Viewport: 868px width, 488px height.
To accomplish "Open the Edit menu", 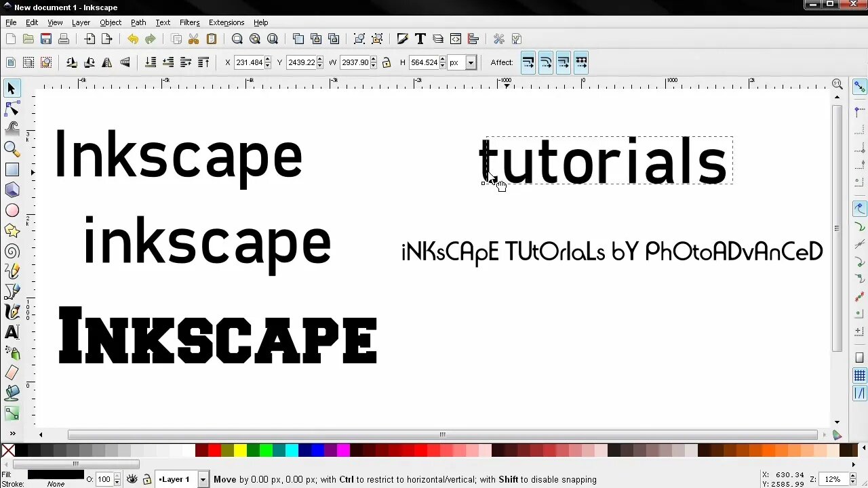I will click(32, 22).
